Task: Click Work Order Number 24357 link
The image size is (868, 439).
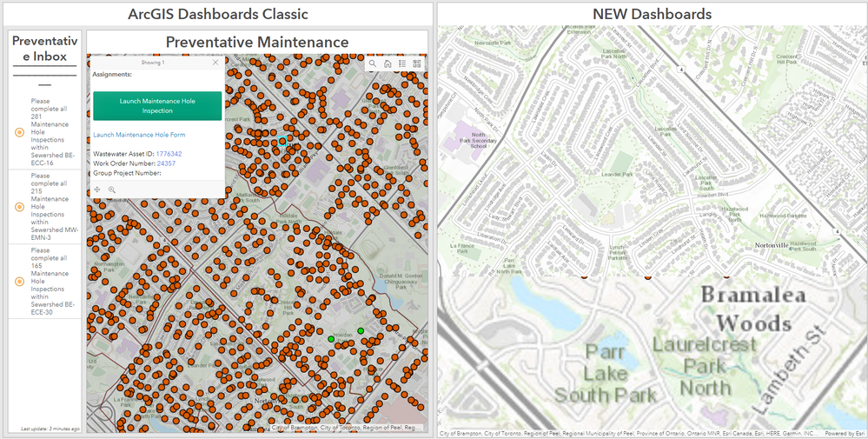Action: pyautogui.click(x=166, y=163)
